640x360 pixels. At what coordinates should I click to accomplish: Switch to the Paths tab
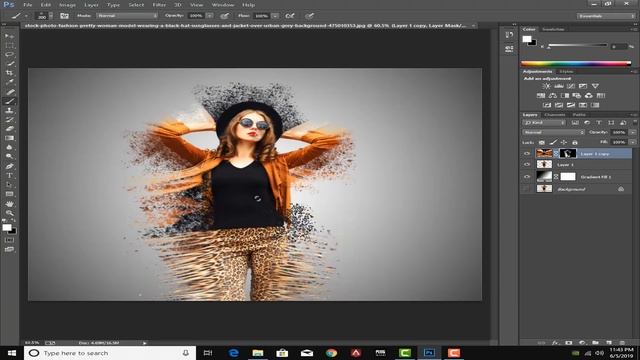[x=579, y=115]
